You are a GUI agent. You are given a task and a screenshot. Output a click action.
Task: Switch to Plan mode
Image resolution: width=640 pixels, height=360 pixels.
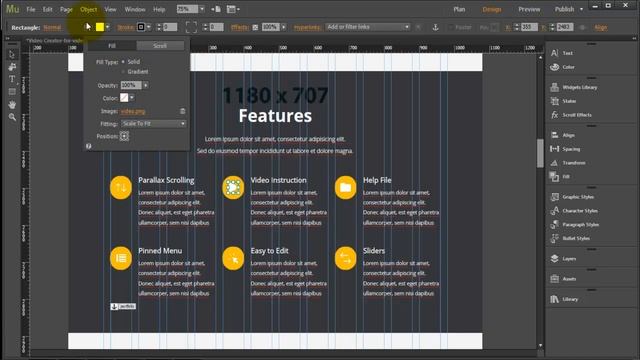[459, 9]
